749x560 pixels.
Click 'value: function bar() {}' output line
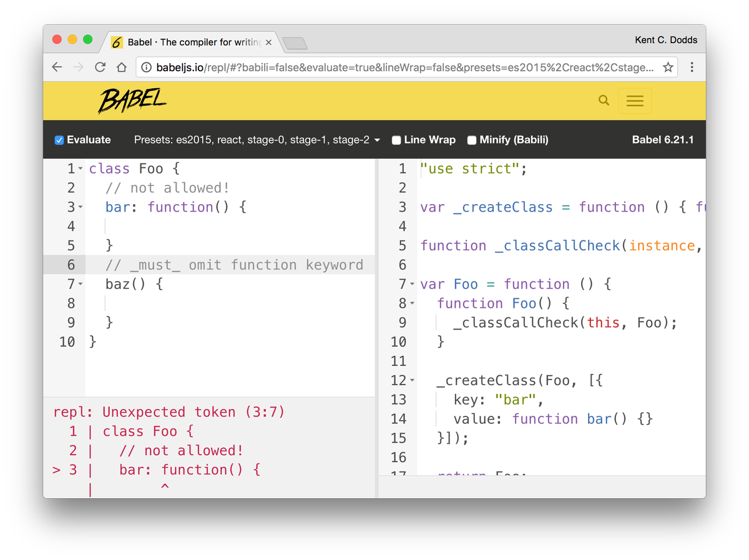pos(553,419)
